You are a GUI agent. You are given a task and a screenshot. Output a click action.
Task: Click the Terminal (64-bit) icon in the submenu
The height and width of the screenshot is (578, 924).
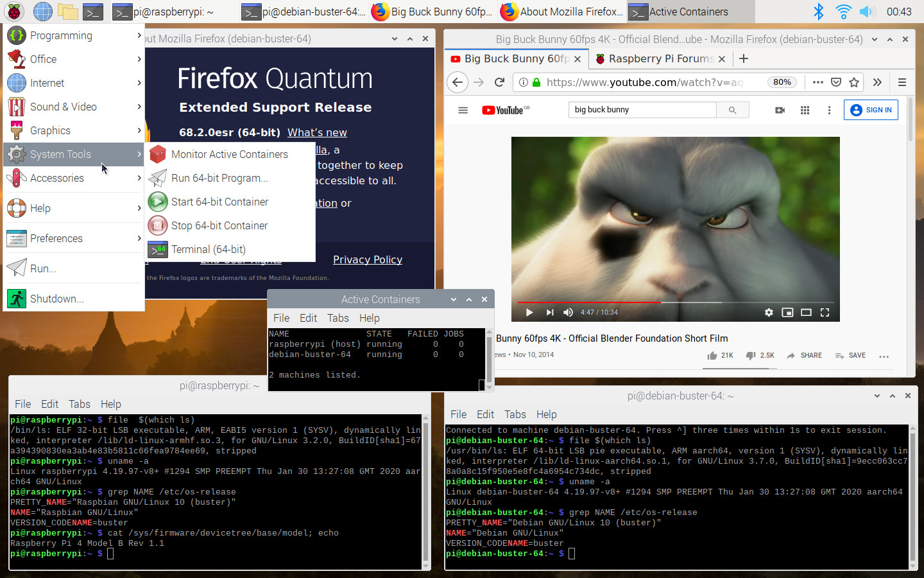point(158,249)
